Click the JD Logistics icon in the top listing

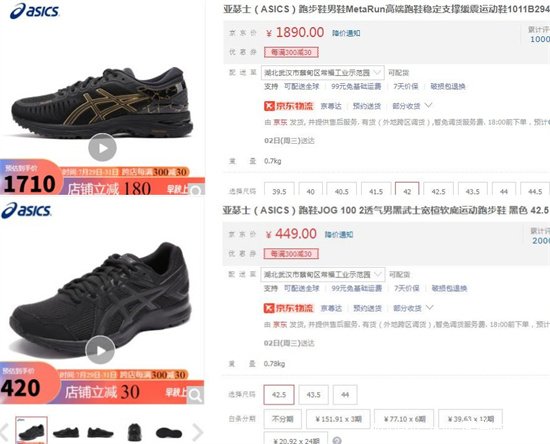(269, 106)
